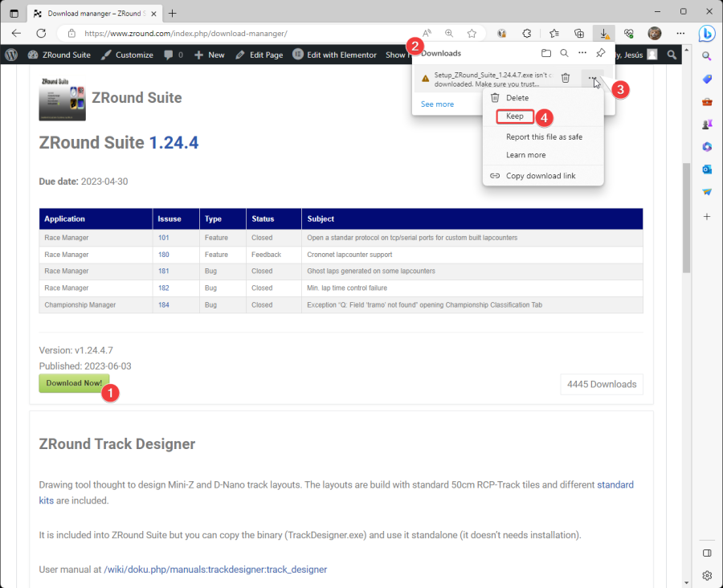
Task: Open the track_designer wiki manual link
Action: (215, 570)
